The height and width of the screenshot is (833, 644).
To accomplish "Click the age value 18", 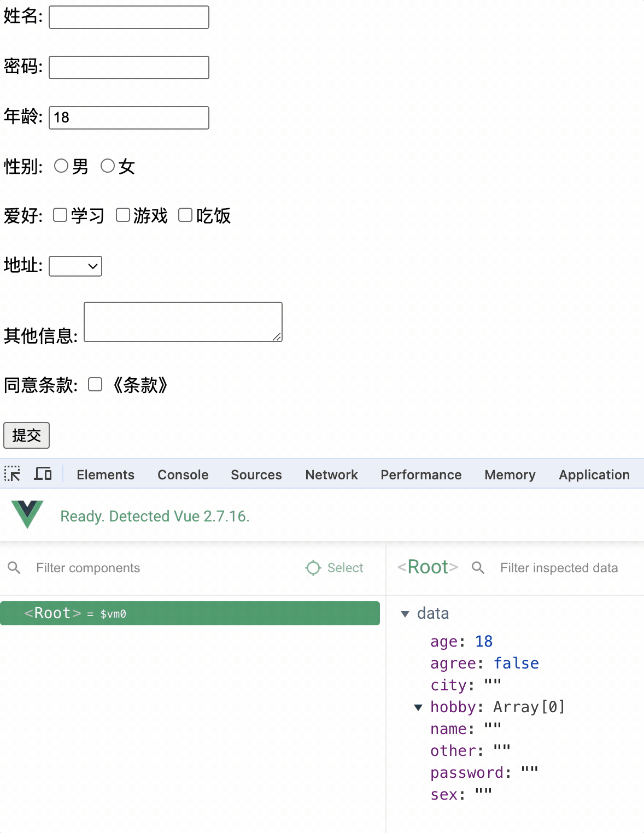I will pos(484,641).
